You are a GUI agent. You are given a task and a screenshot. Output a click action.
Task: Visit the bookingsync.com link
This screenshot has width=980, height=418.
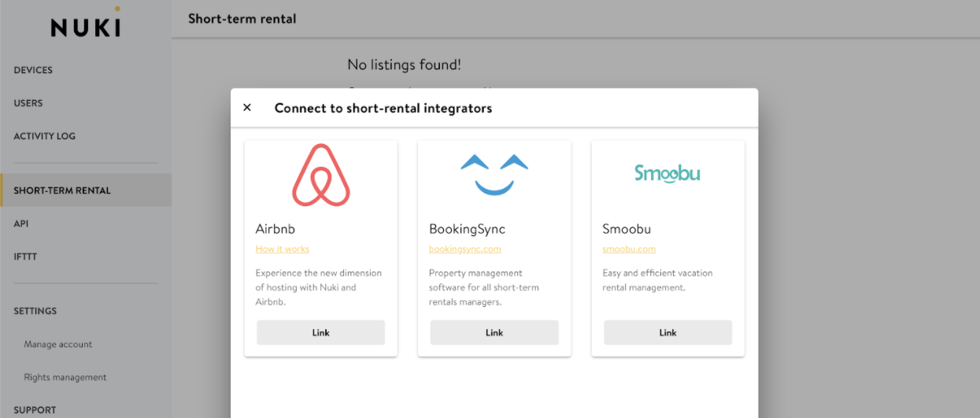464,249
